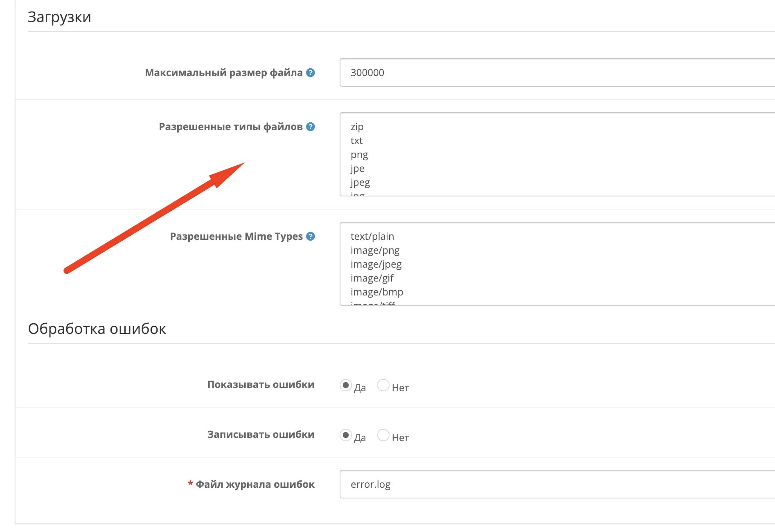Select Да for Показывать ошибки

(345, 385)
